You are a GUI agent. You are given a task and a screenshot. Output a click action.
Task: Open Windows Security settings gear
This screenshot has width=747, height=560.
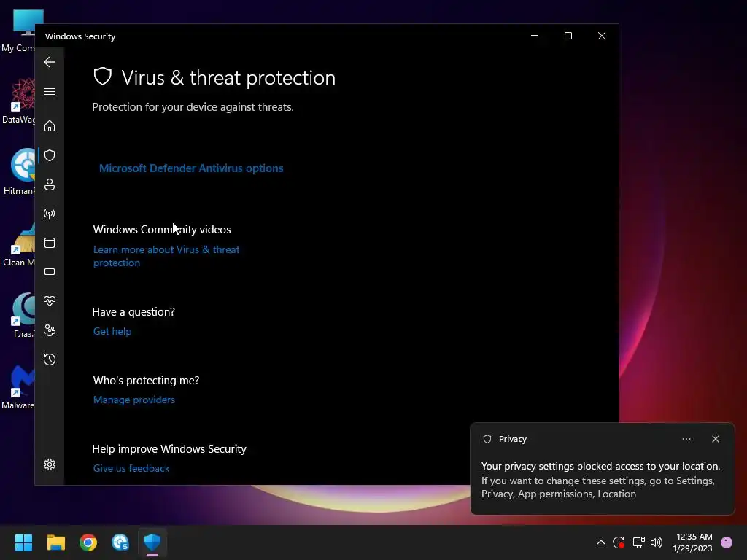(50, 464)
